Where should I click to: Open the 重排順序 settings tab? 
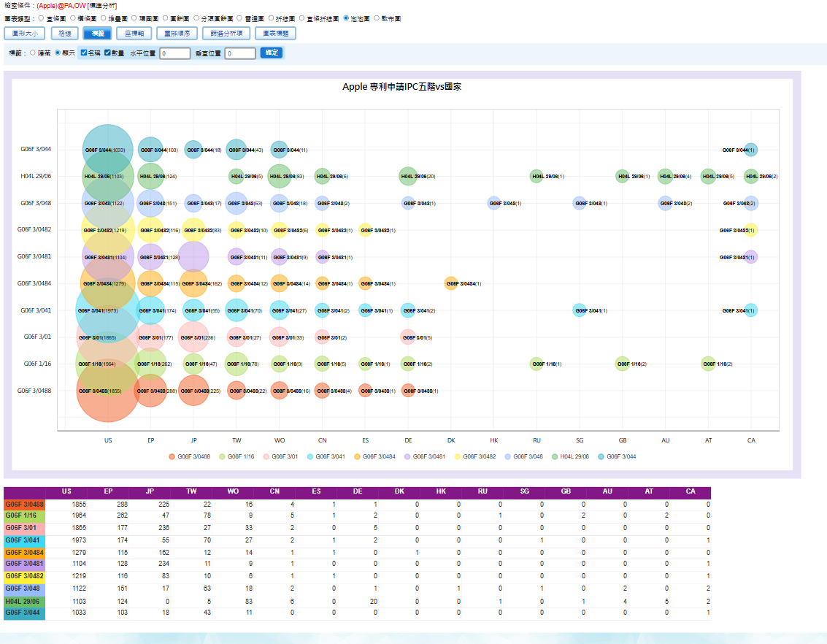point(177,34)
